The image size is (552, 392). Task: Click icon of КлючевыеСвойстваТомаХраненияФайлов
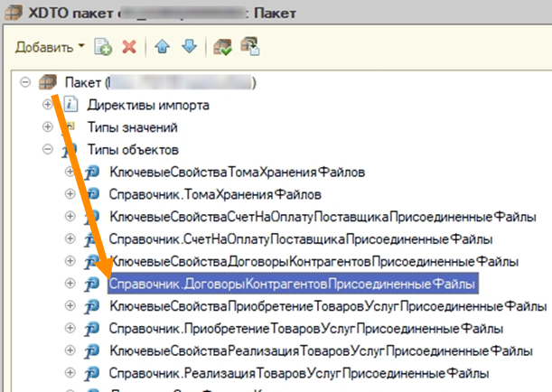92,173
